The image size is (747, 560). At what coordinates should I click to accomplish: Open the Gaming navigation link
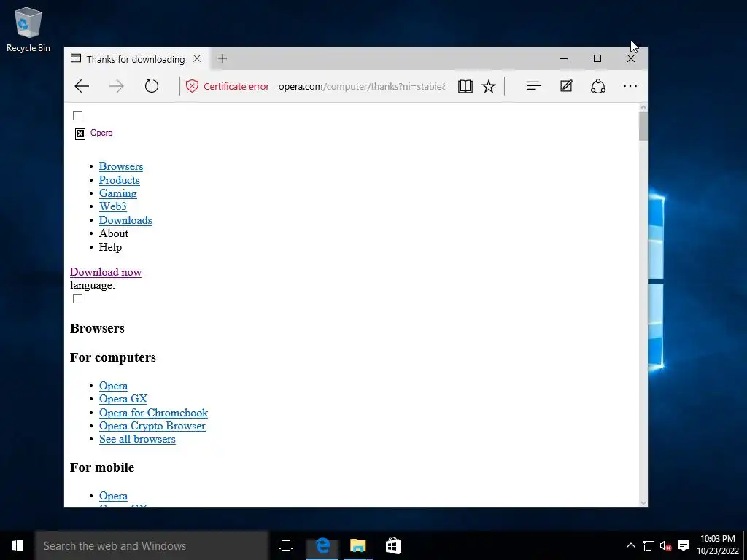117,192
